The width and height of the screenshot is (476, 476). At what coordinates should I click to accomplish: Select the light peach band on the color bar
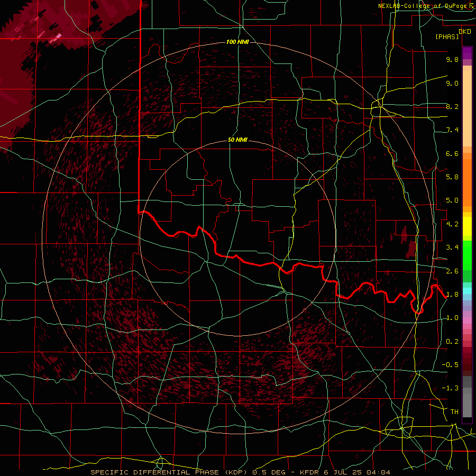coord(467,108)
